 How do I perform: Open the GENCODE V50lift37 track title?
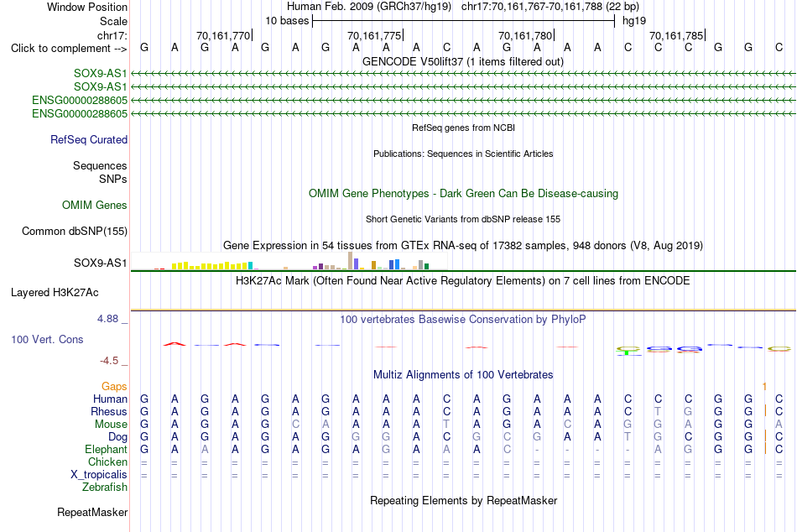(462, 61)
